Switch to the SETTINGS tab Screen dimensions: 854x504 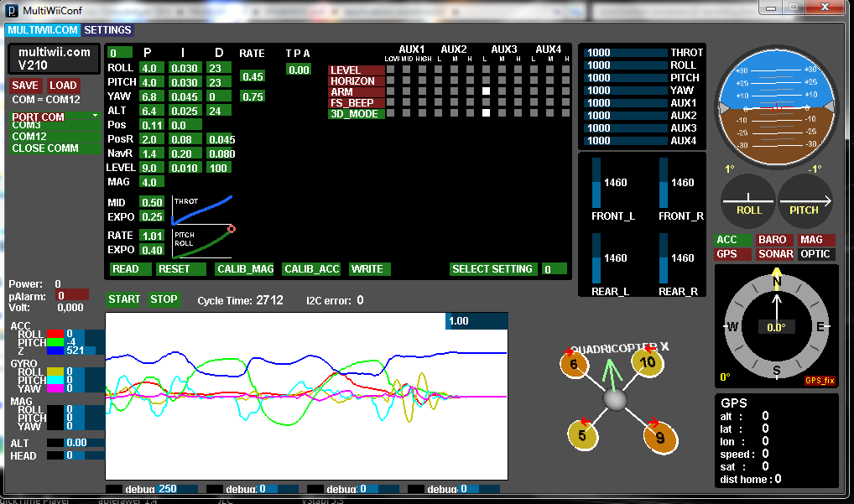coord(108,30)
